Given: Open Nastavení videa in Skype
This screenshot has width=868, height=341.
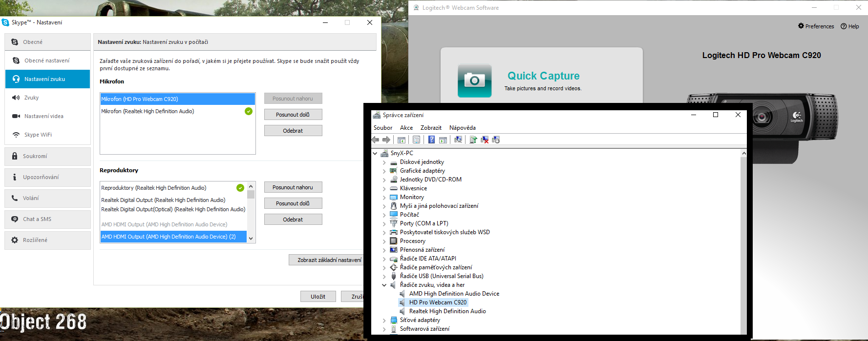Looking at the screenshot, I should tap(47, 116).
